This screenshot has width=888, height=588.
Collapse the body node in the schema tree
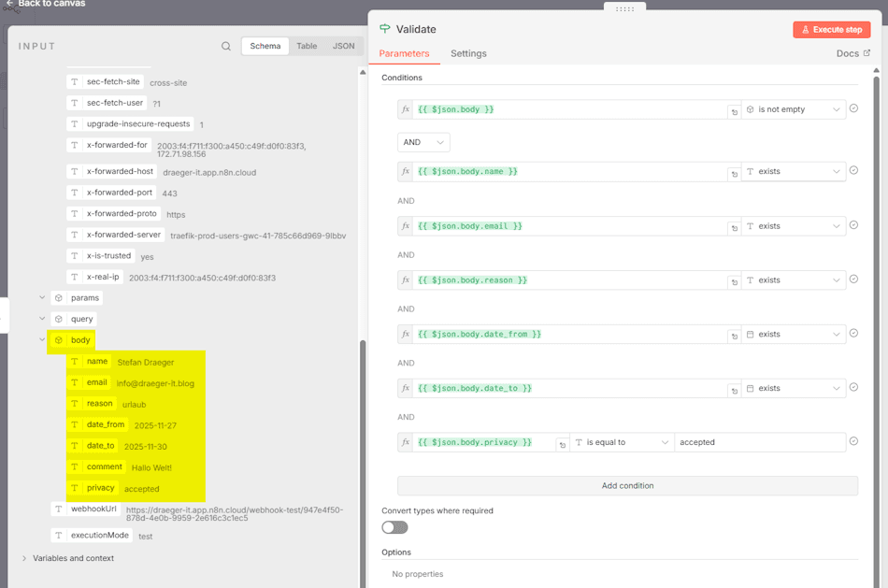pos(42,340)
